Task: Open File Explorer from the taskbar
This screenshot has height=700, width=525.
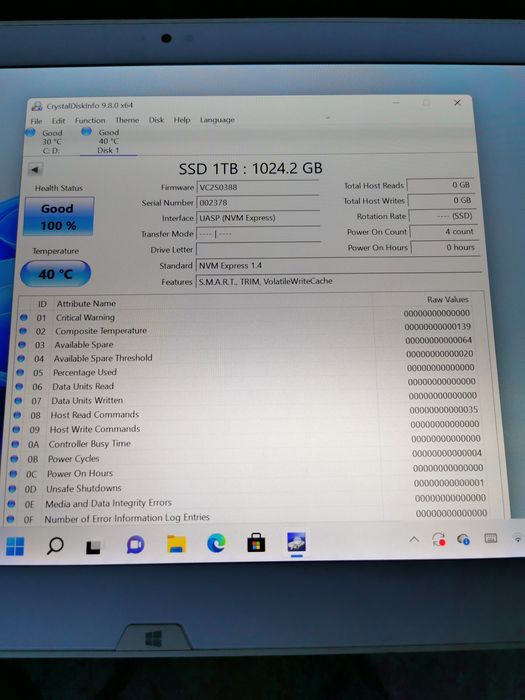Action: (176, 544)
